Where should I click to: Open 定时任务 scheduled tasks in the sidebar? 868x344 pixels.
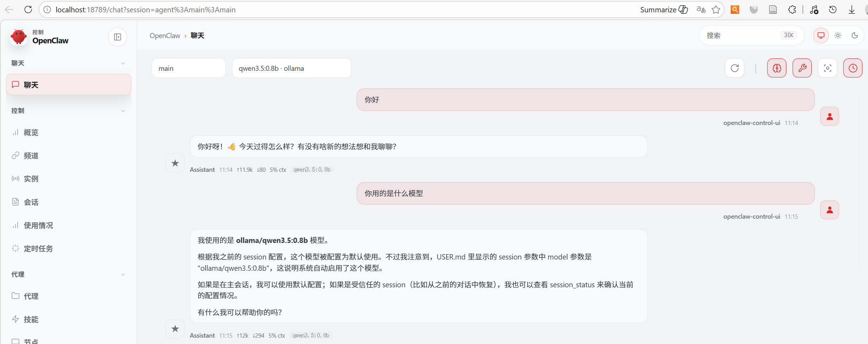69,249
